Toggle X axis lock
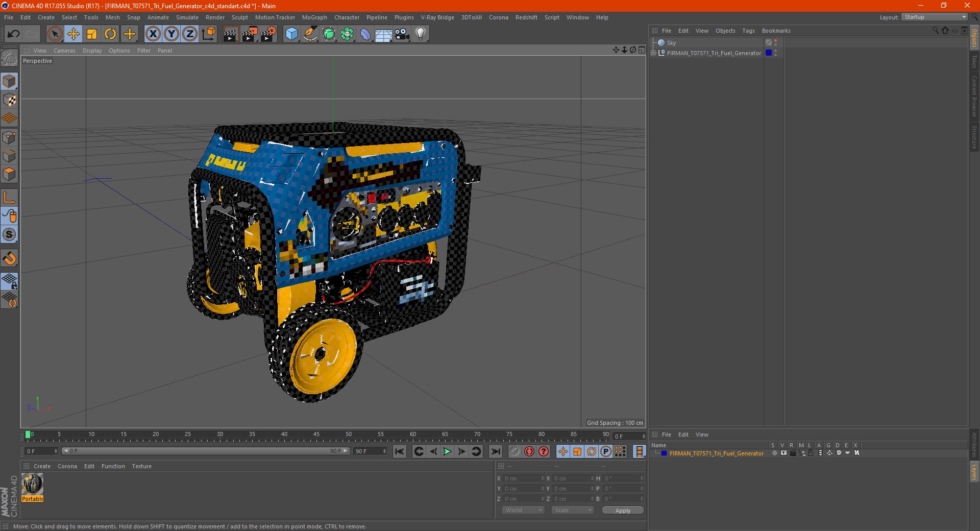 153,34
